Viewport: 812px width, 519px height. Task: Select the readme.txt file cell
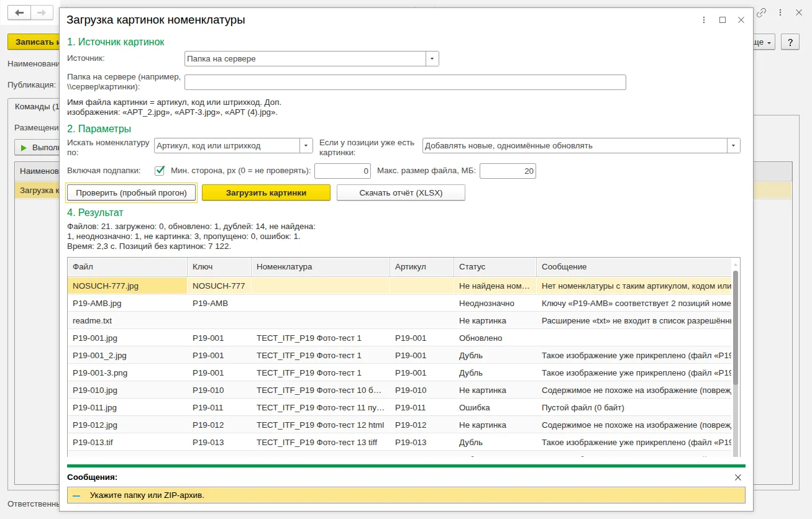click(x=127, y=321)
